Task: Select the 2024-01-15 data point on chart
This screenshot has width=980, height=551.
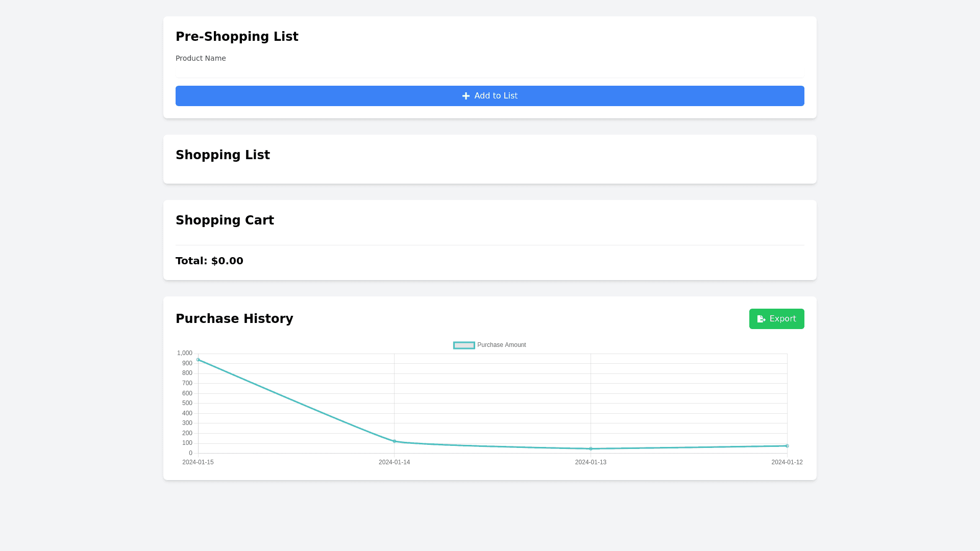Action: [198, 360]
